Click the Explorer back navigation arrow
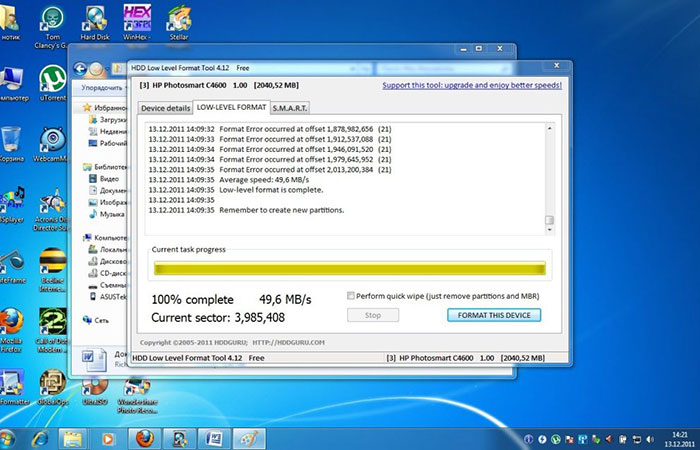 pos(80,69)
